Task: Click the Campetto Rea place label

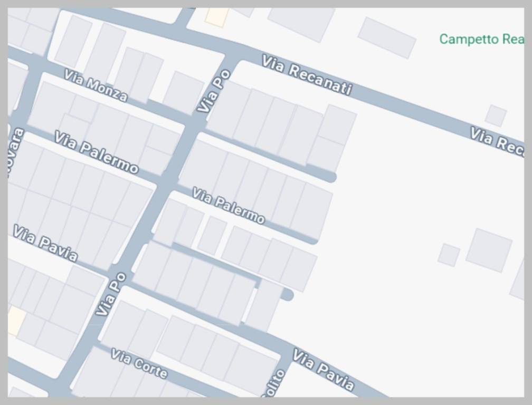Action: point(481,40)
